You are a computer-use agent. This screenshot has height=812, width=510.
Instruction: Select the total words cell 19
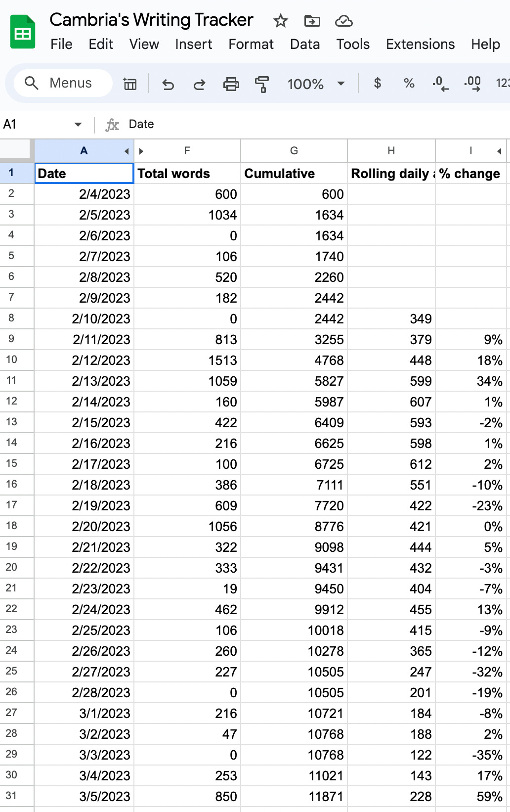pos(187,589)
